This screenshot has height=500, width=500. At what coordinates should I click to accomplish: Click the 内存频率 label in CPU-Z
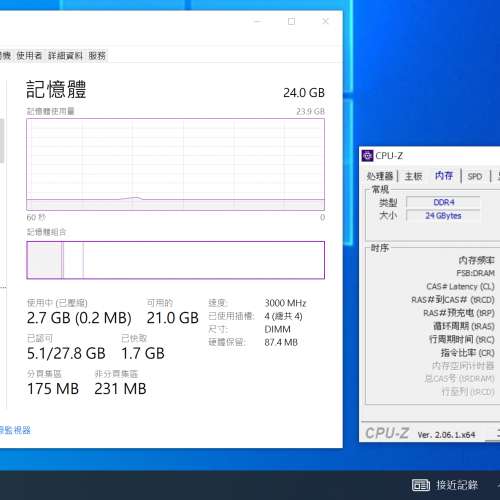[477, 260]
